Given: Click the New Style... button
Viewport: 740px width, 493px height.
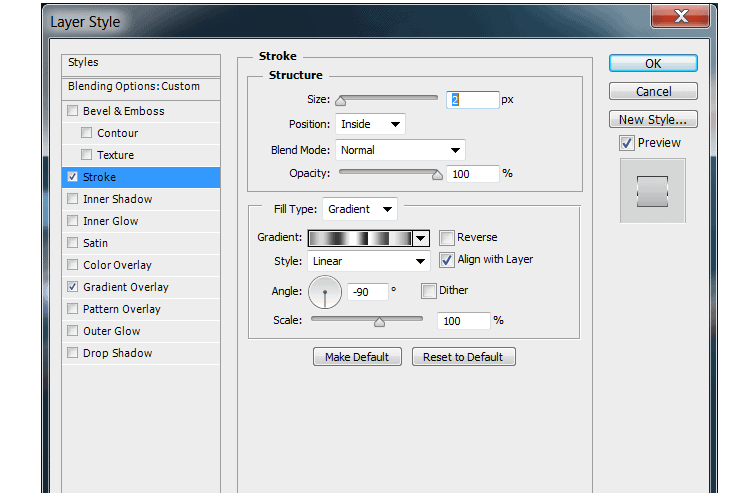Looking at the screenshot, I should coord(653,119).
